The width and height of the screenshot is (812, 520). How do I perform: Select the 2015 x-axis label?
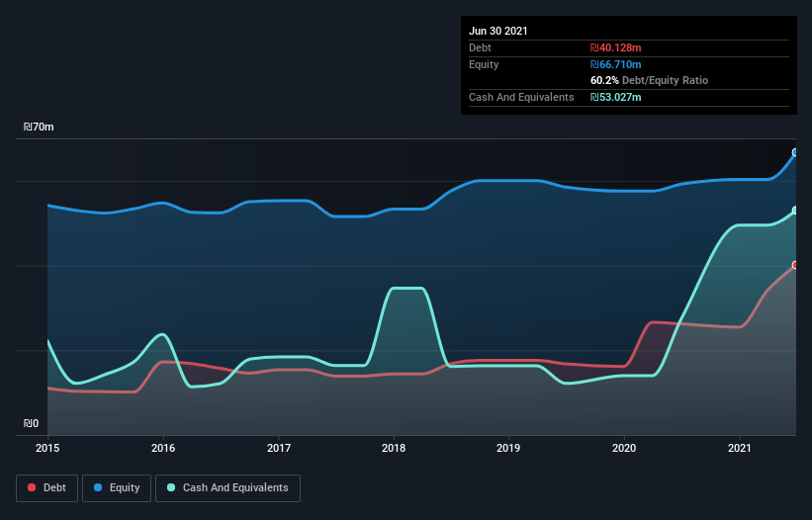click(47, 448)
